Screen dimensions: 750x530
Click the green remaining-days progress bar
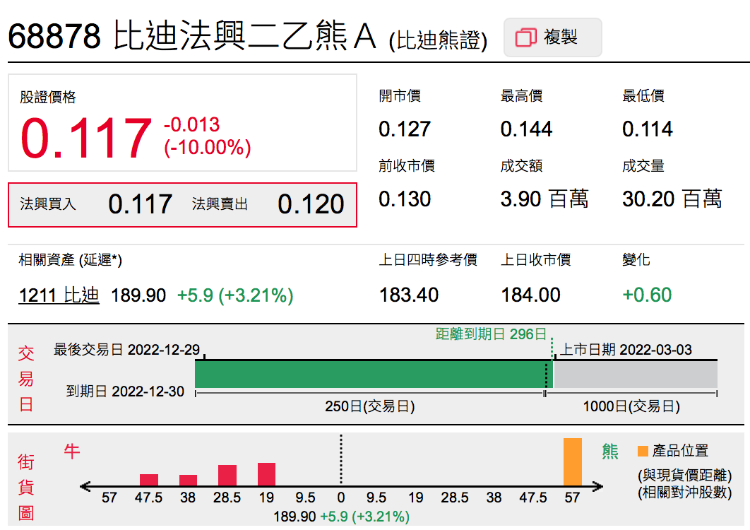click(374, 374)
